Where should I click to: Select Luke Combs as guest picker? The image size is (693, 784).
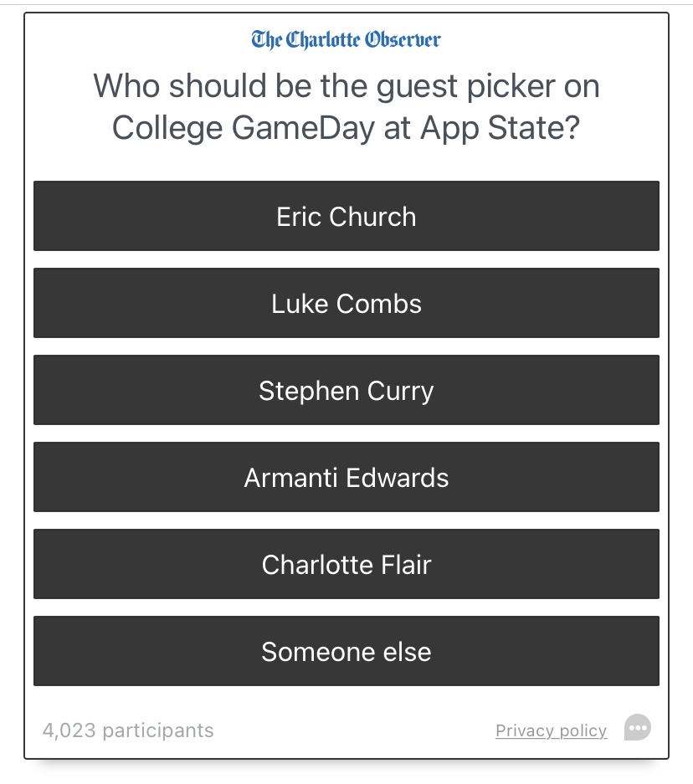coord(346,303)
